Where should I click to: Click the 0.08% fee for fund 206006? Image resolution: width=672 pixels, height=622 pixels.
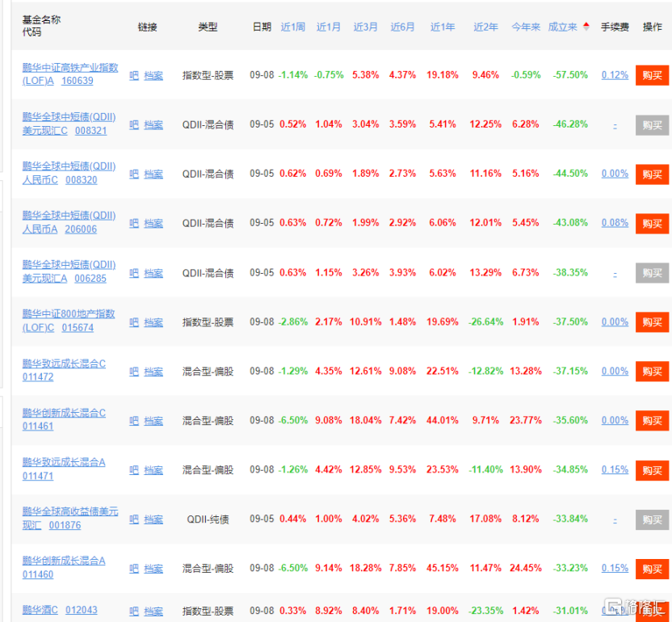[615, 223]
